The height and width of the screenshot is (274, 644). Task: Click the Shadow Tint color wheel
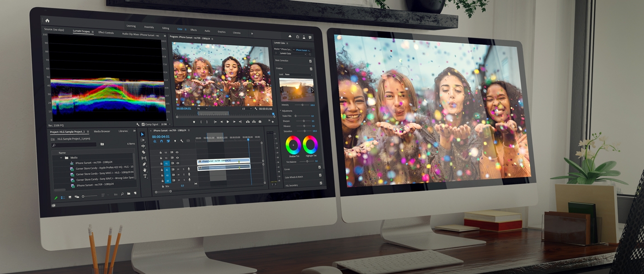click(293, 145)
